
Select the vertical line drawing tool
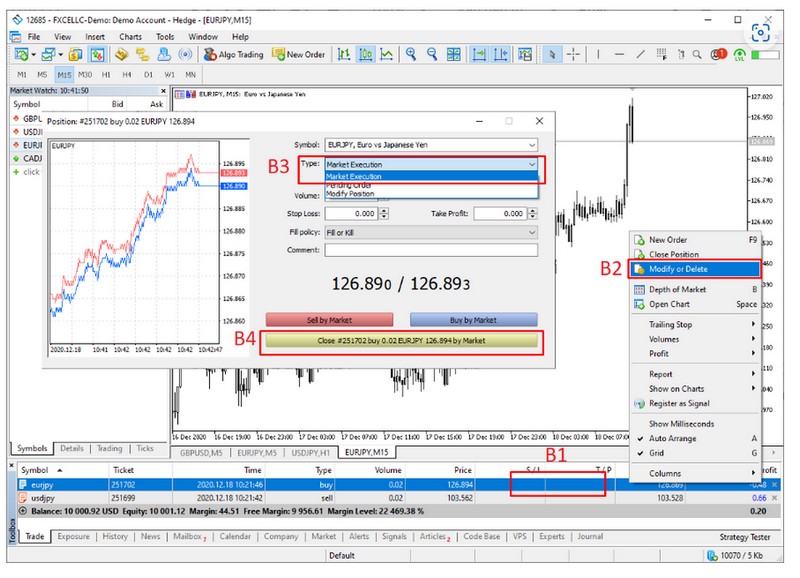[x=598, y=54]
